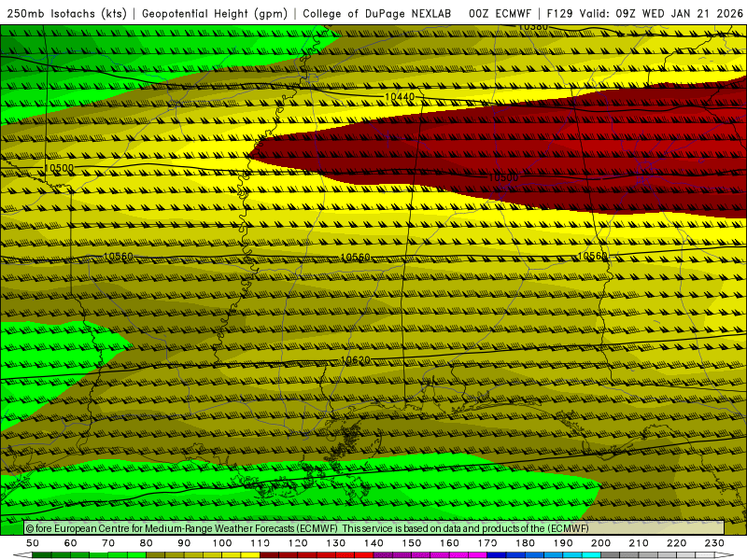This screenshot has width=747, height=560.
Task: Click the ECMWF copyright banner text
Action: pos(307,528)
